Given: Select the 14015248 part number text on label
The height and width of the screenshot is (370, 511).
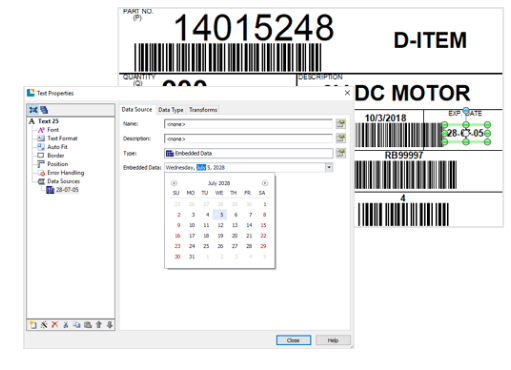Looking at the screenshot, I should pyautogui.click(x=254, y=27).
